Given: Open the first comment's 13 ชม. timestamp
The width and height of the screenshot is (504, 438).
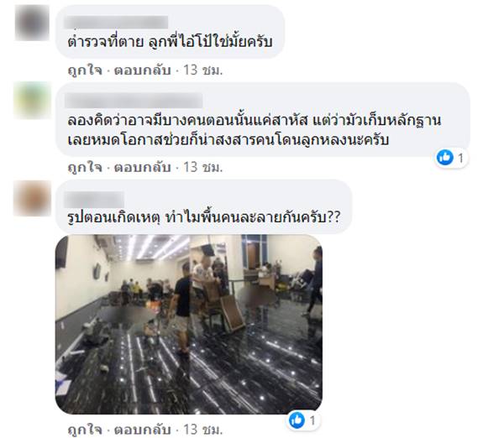Looking at the screenshot, I should pos(202,70).
